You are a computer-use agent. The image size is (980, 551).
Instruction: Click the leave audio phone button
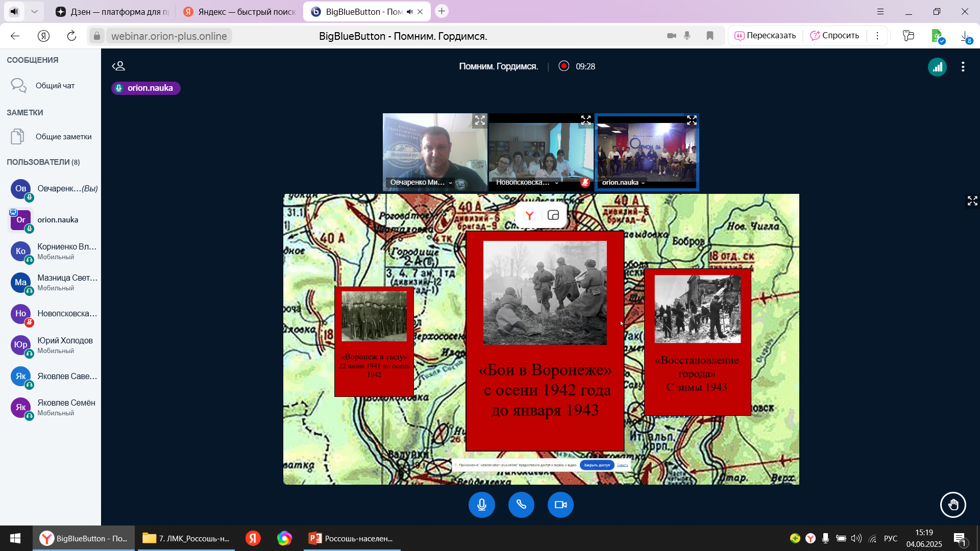[x=521, y=505]
